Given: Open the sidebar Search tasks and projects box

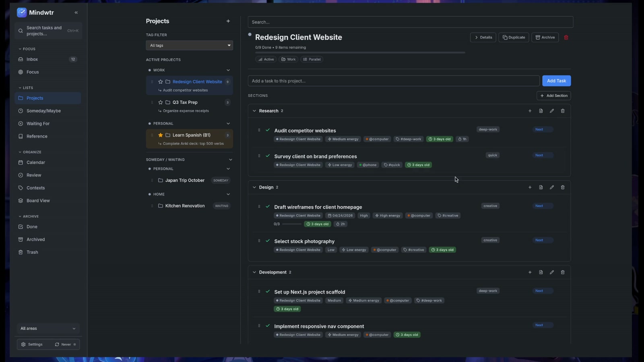Looking at the screenshot, I should tap(48, 31).
